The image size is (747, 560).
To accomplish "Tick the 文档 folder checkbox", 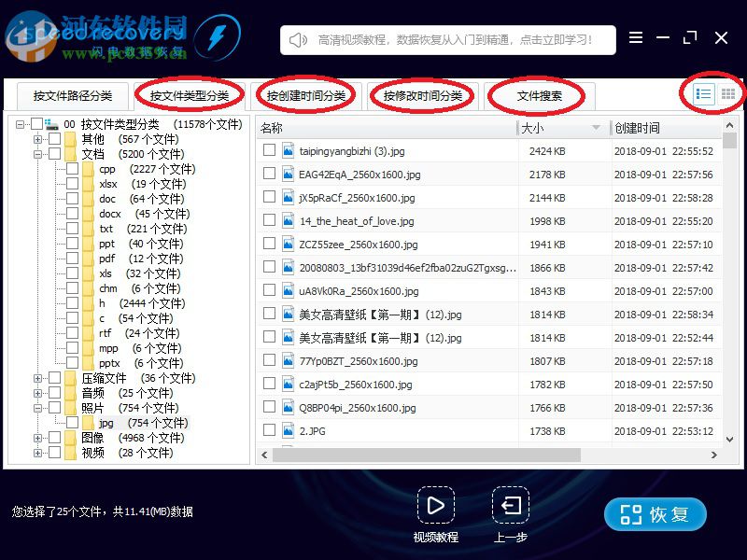I will [x=55, y=154].
